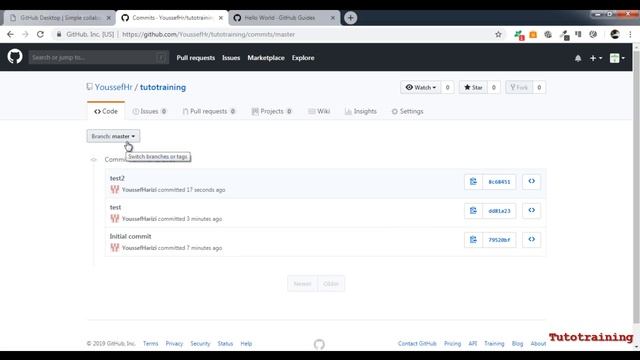Open the plus create-new dropdown
The width and height of the screenshot is (640, 360).
click(596, 58)
